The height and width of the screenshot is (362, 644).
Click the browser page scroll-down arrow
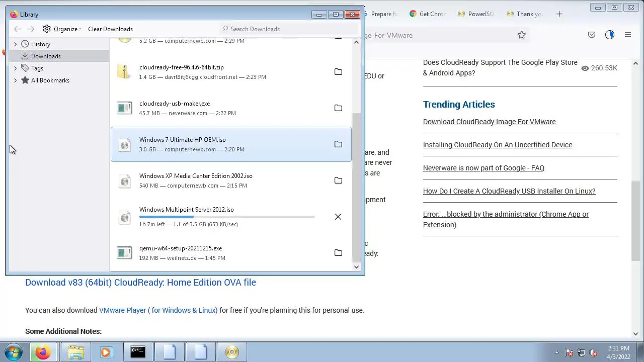tap(635, 333)
